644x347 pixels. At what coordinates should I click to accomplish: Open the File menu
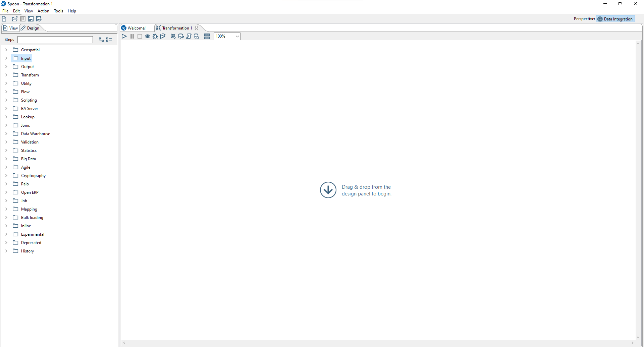(x=5, y=11)
